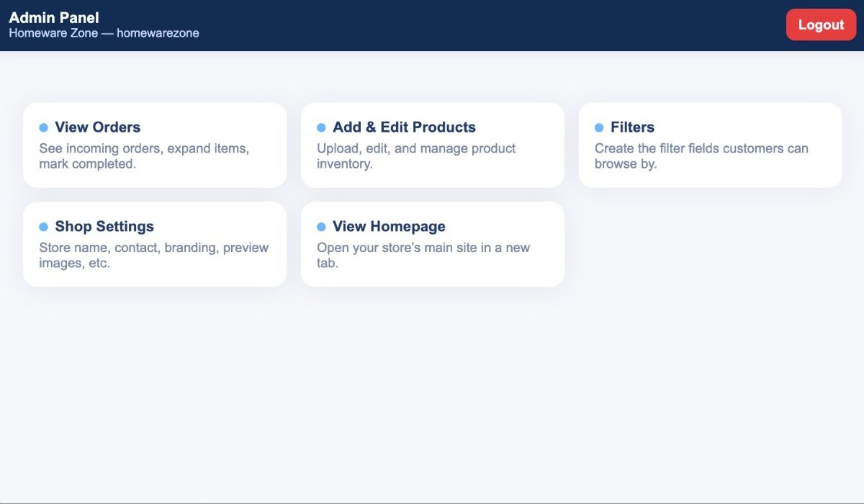Click the blue dot icon beside View Orders

click(43, 127)
